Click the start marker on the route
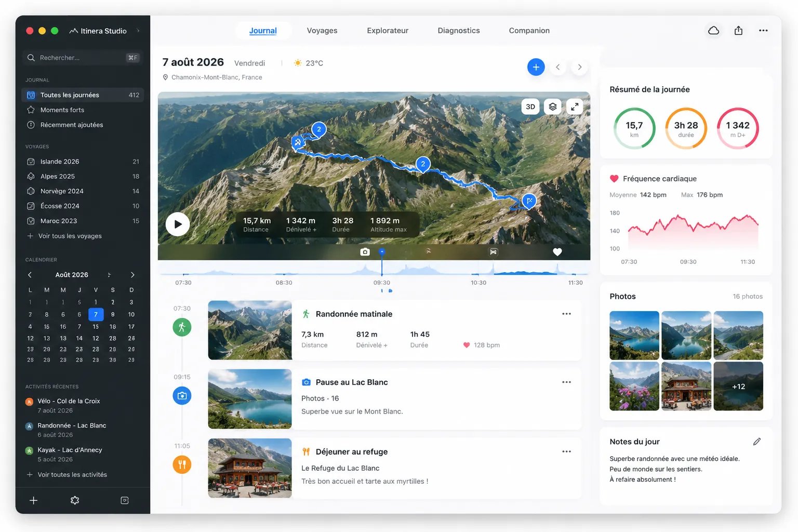Viewport: 798px width, 532px height. 298,142
